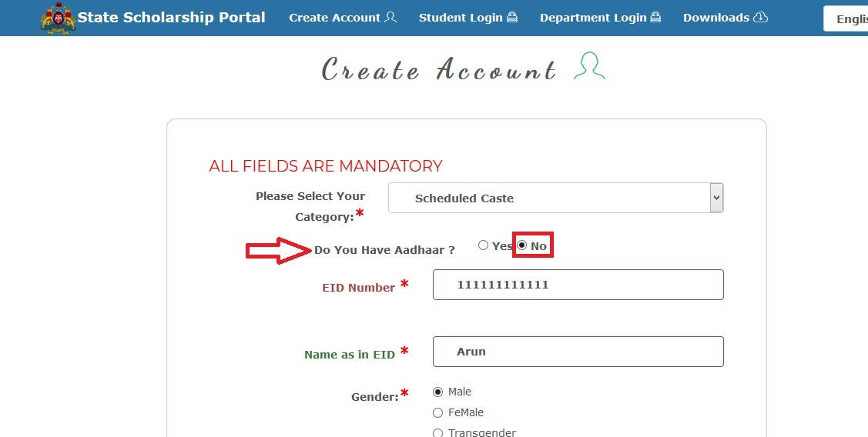Click the cloud download icon beside Downloads

pyautogui.click(x=761, y=17)
